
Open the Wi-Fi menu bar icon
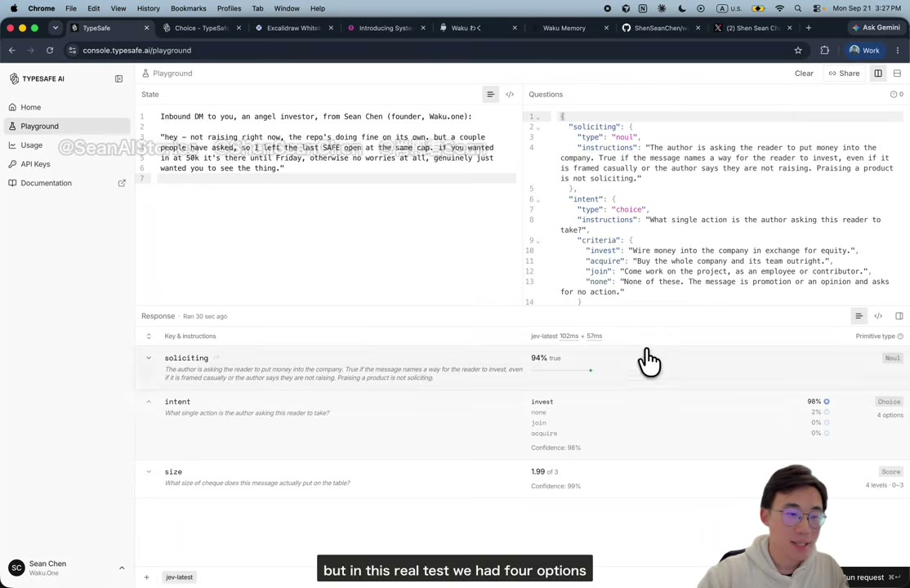(x=779, y=9)
